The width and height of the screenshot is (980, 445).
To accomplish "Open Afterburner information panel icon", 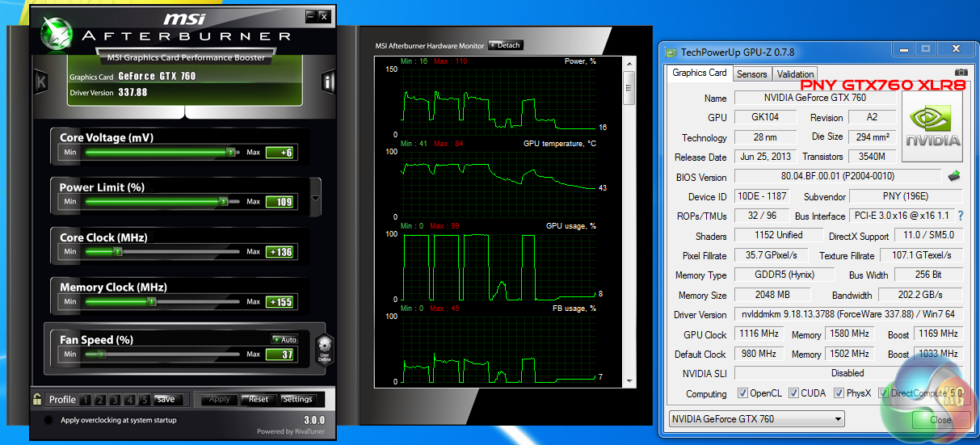I will tap(329, 81).
